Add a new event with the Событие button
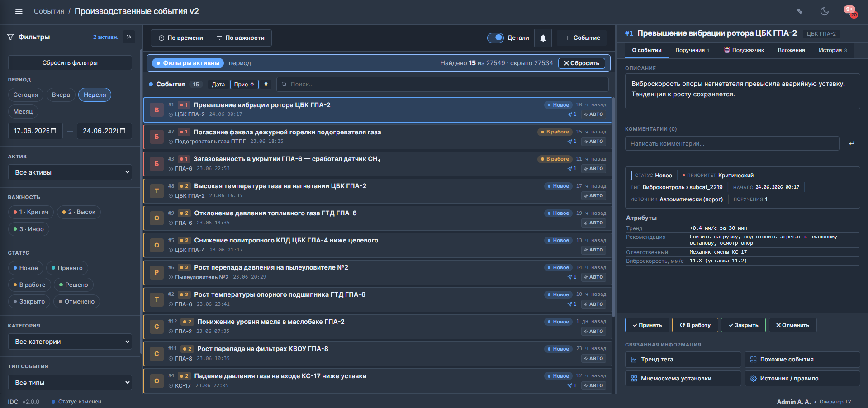The image size is (868, 408). point(583,38)
